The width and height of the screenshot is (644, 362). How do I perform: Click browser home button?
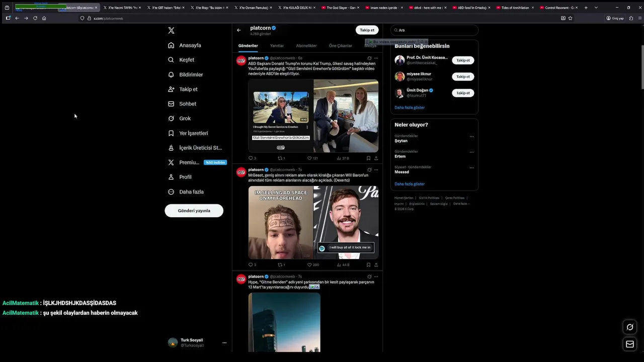tap(44, 18)
